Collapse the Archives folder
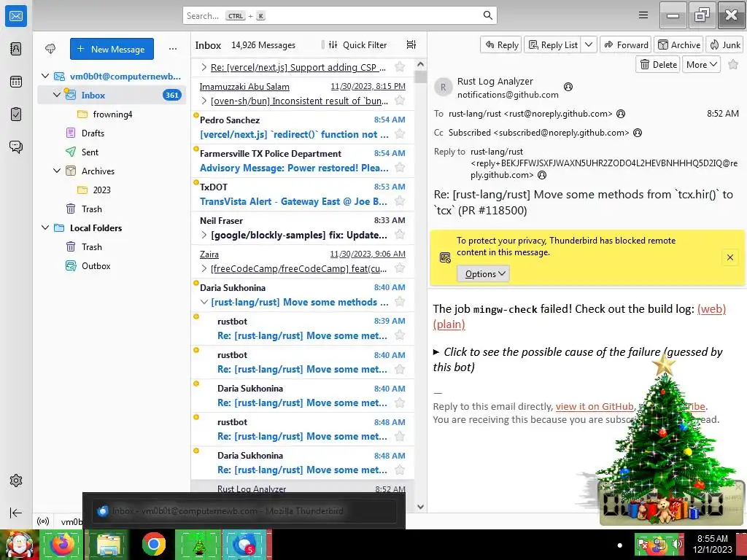 [57, 171]
